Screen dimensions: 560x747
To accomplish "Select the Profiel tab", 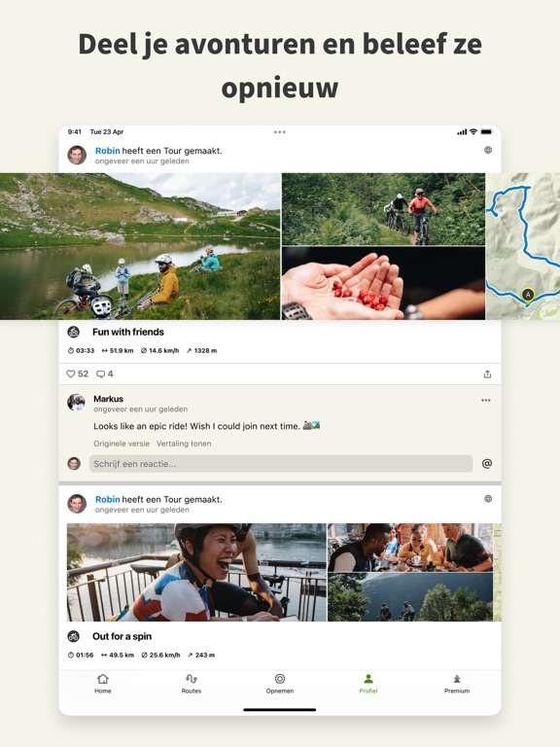I will pos(368,684).
